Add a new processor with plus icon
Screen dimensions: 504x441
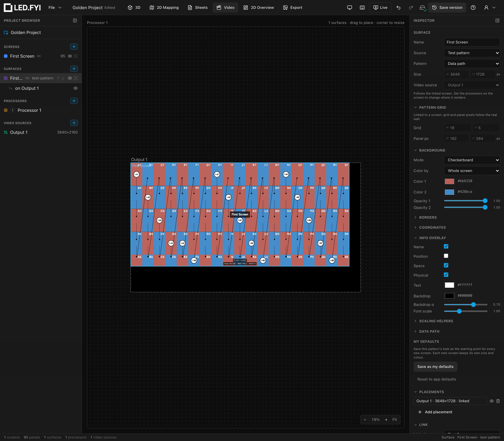[74, 101]
